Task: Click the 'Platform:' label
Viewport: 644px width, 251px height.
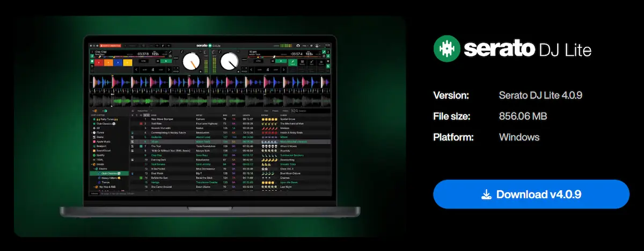Action: coord(453,137)
